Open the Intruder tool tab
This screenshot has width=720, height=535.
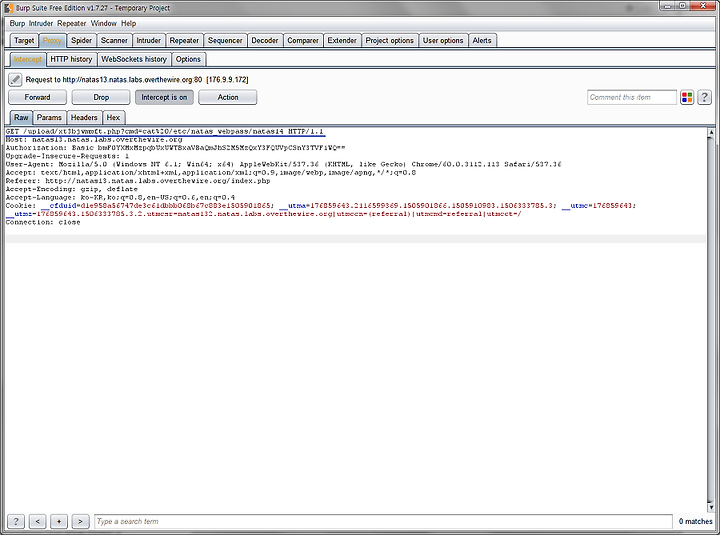coord(148,40)
